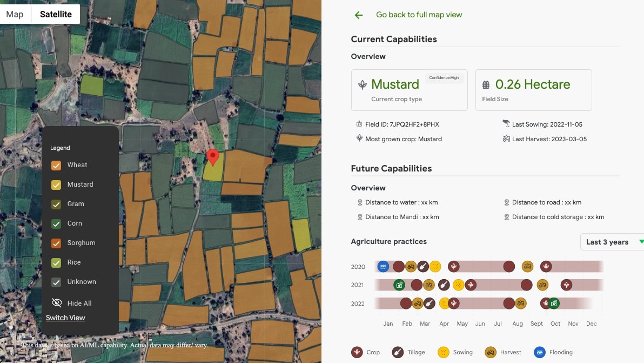Click the Crop legend icon

(x=357, y=352)
